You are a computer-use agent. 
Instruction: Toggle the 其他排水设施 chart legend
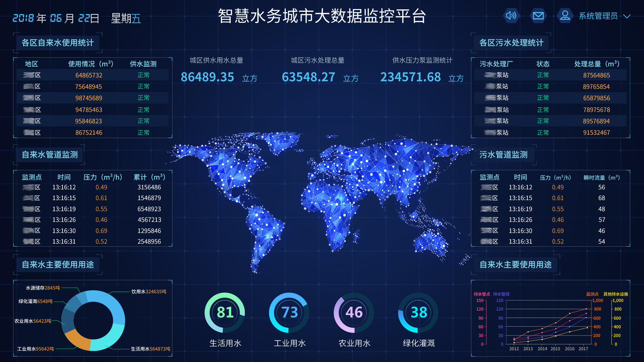tap(615, 294)
